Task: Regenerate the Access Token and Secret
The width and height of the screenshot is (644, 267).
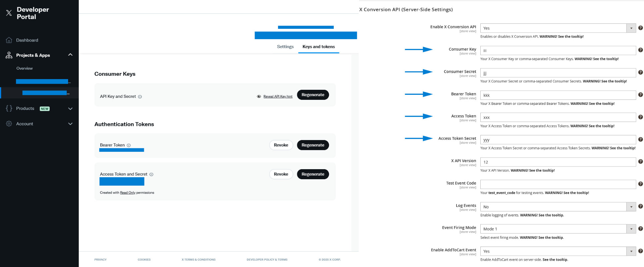Action: click(313, 174)
